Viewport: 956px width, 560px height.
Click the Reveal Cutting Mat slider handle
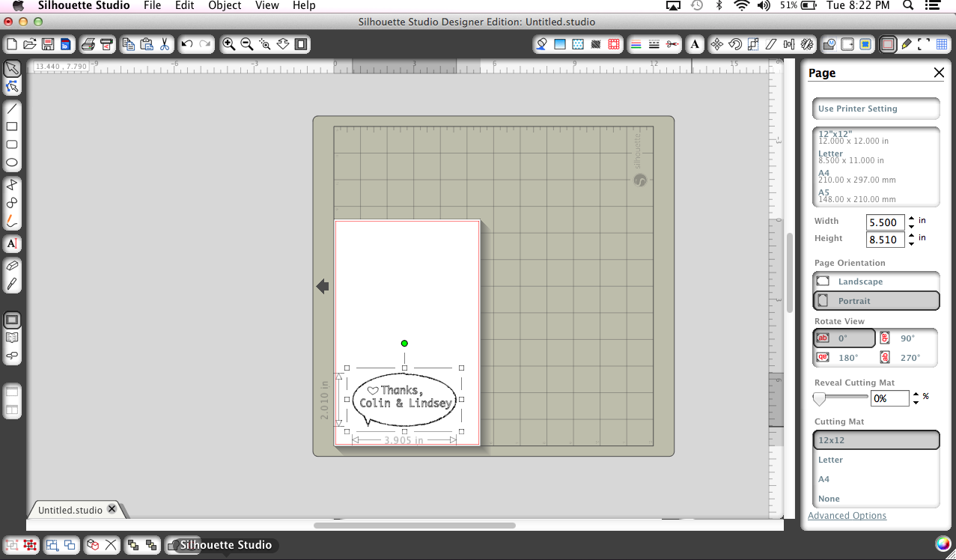tap(820, 398)
